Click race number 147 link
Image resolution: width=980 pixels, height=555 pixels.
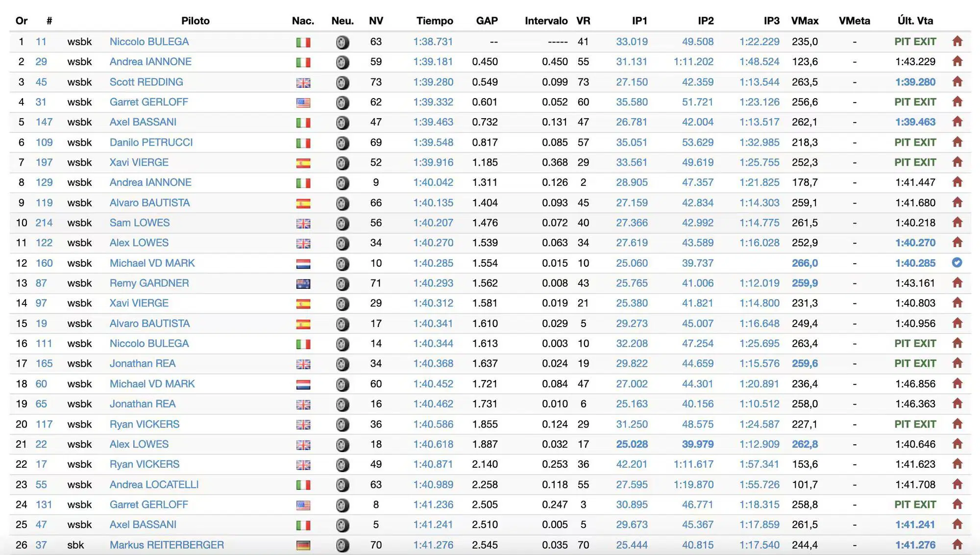point(44,122)
